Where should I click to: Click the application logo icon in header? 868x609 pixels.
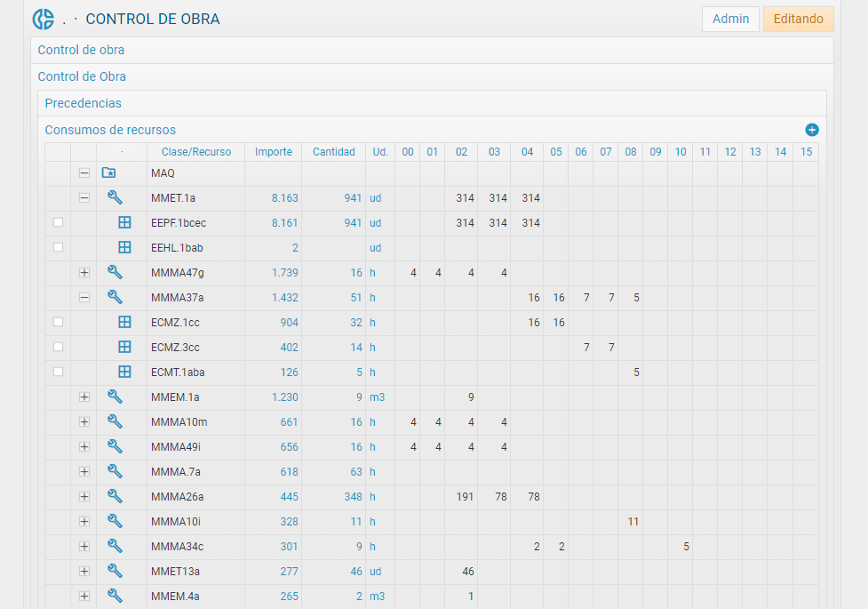[43, 19]
